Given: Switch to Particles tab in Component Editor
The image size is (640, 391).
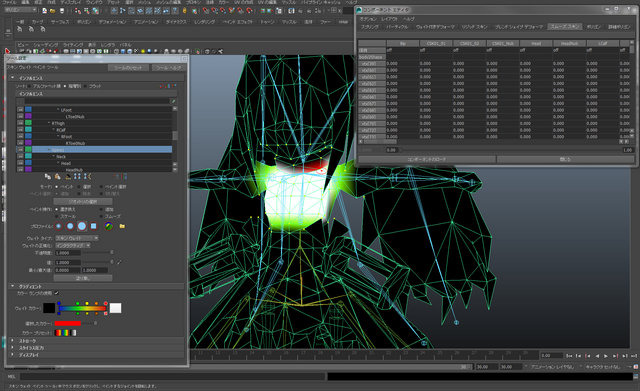Looking at the screenshot, I should (397, 27).
